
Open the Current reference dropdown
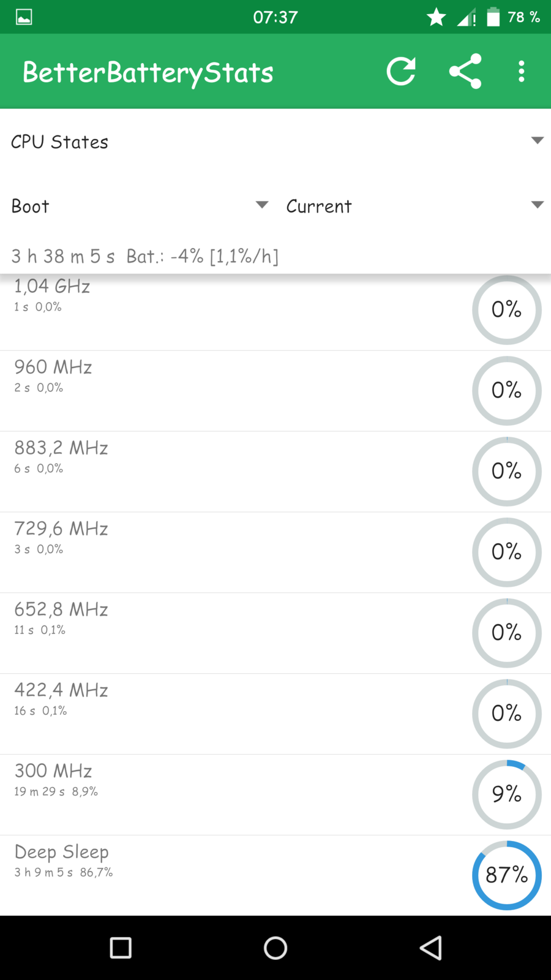[414, 206]
